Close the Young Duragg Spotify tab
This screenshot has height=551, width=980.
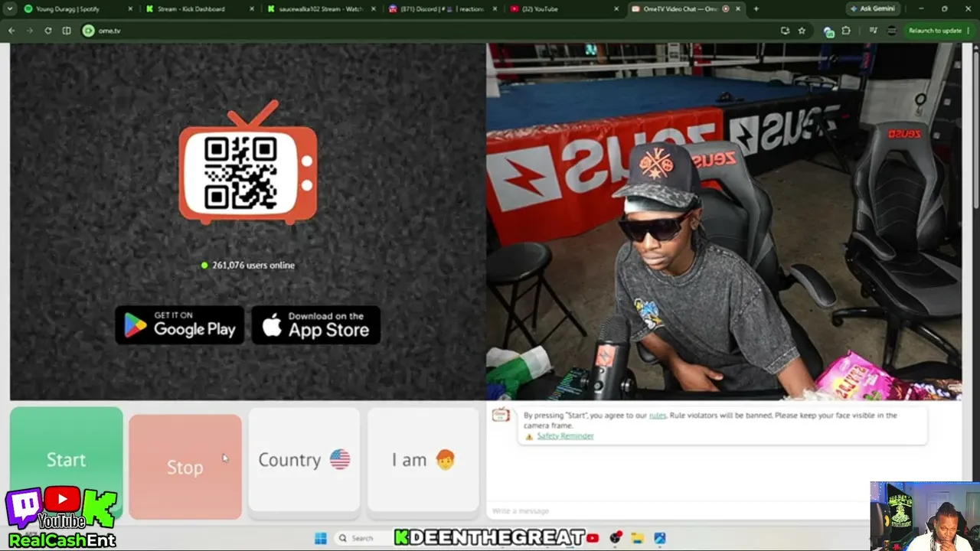130,9
